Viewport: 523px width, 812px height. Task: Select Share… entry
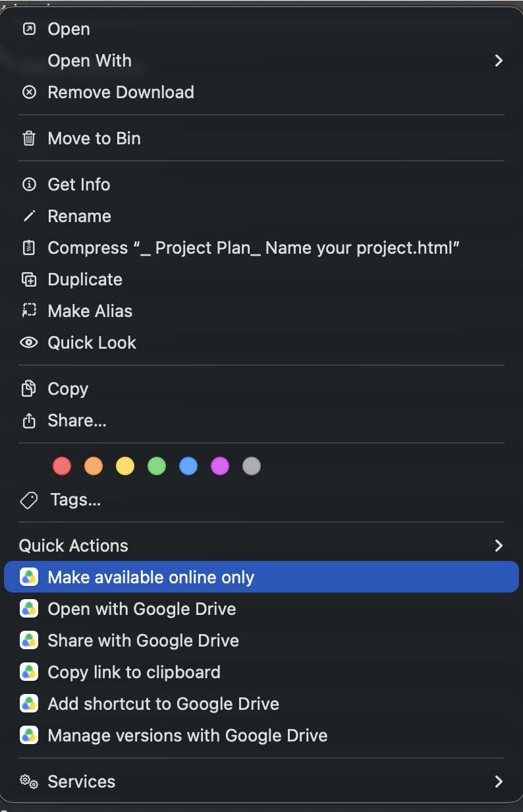(x=261, y=420)
